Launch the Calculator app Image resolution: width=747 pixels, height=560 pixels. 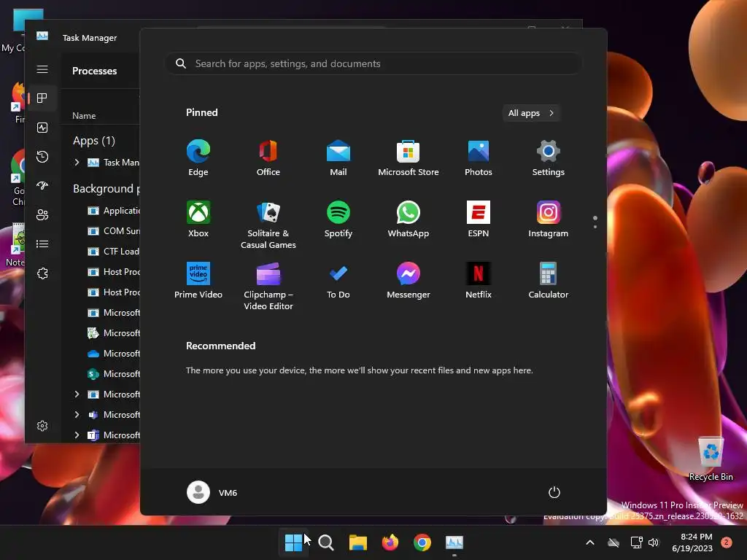[x=549, y=281]
